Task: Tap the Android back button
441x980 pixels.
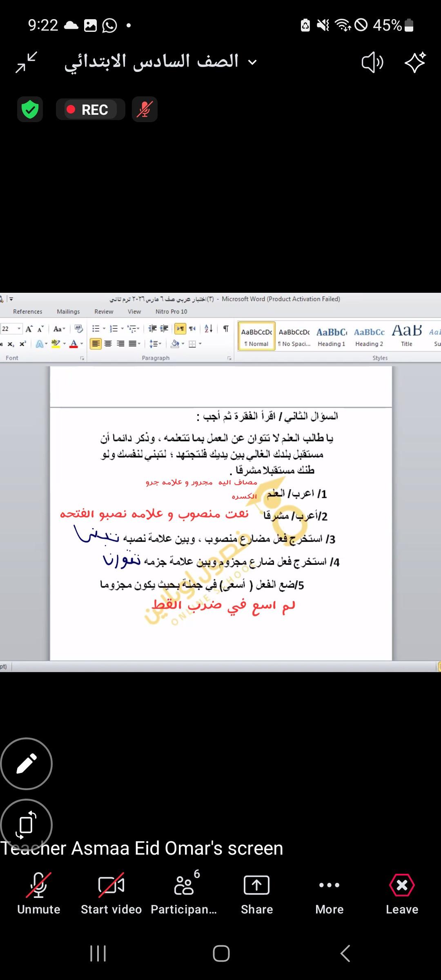Action: coord(345,953)
